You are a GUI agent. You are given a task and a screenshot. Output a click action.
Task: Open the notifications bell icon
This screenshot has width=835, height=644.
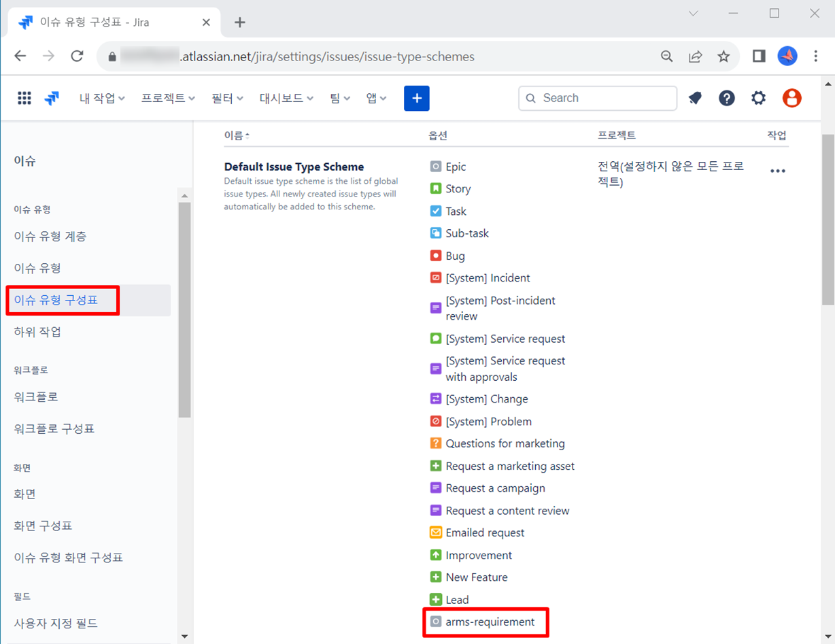pos(694,98)
